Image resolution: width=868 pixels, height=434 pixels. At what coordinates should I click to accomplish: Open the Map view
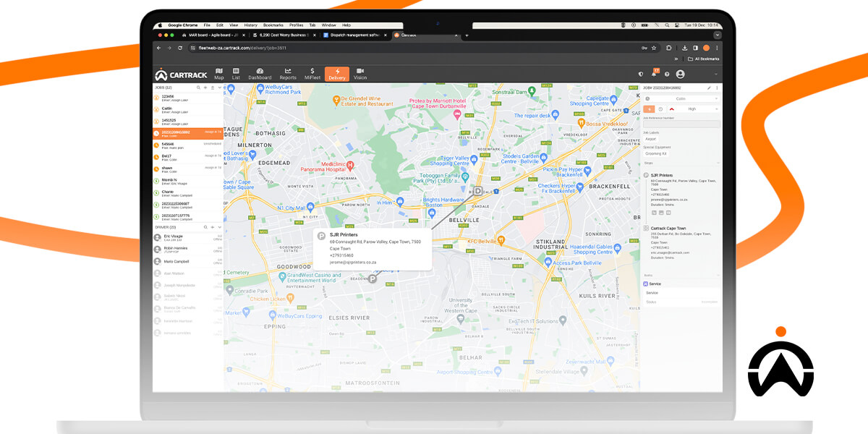click(x=219, y=73)
